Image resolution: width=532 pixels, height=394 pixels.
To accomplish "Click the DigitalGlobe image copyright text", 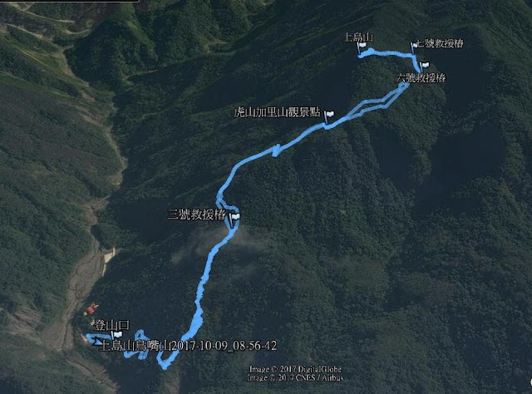I will 295,369.
